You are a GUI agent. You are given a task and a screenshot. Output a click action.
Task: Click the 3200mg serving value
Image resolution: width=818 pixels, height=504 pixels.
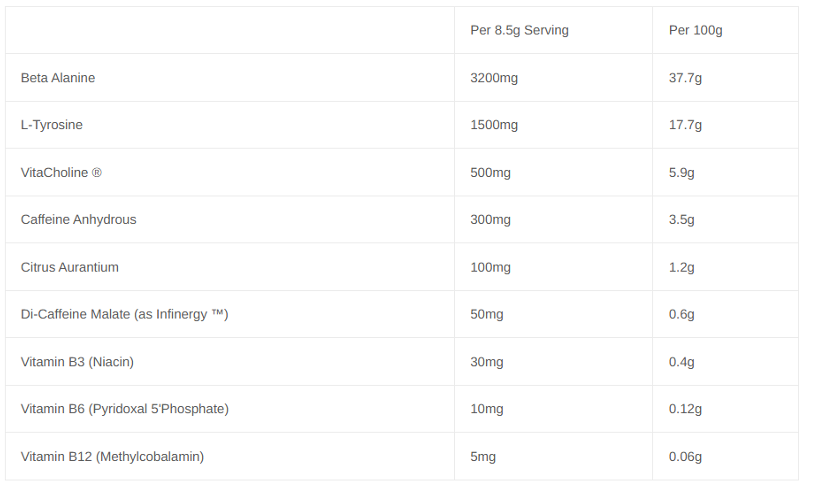pos(494,78)
